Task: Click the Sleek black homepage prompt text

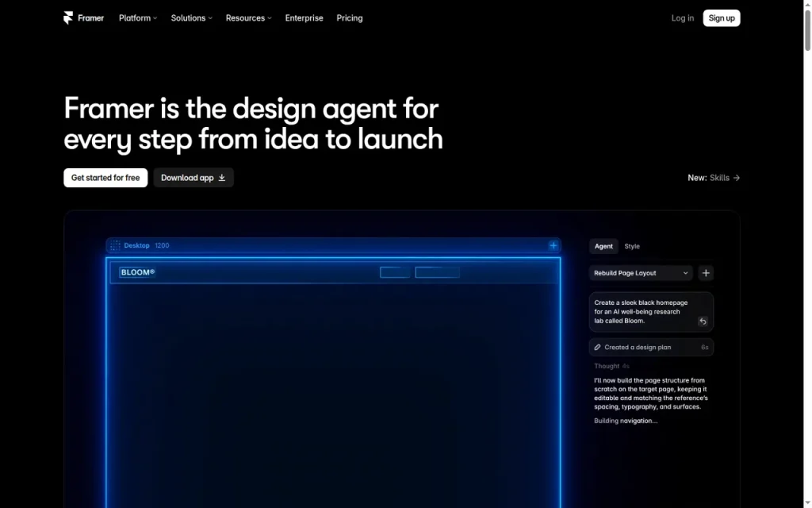Action: (641, 311)
